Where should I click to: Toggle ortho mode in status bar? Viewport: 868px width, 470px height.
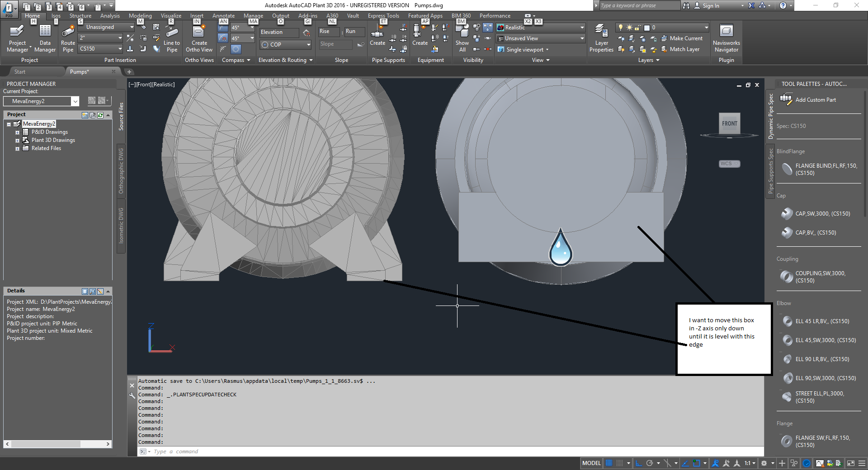[639, 463]
